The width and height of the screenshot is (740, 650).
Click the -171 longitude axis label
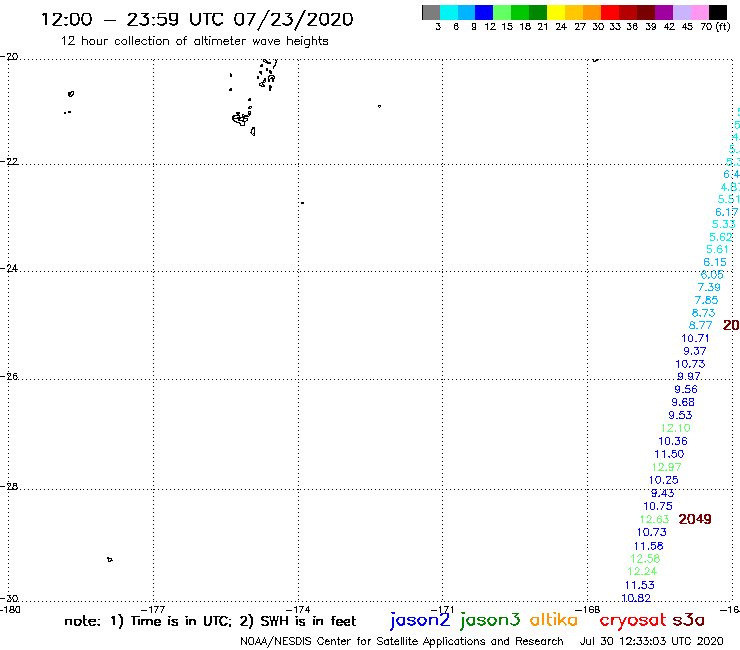tap(442, 610)
